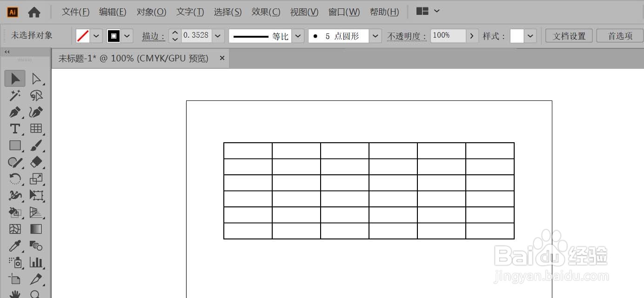Open the 不透明度 panel link
This screenshot has width=644, height=298.
[x=407, y=36]
